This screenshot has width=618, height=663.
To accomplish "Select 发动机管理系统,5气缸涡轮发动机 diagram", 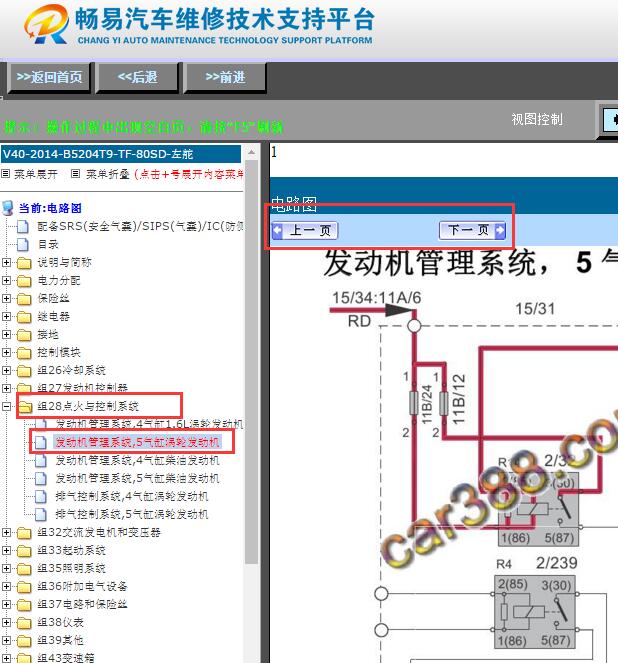I will tap(137, 442).
